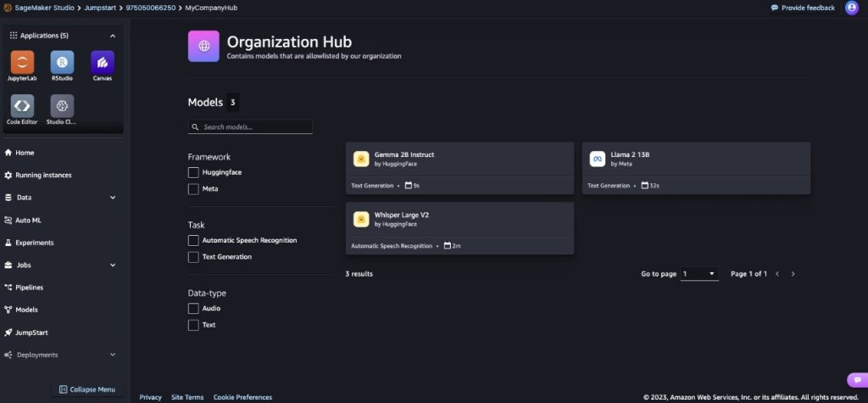Screen dimensions: 868x403
Task: Open the Gemma 2B Instruct model title
Action: click(404, 154)
